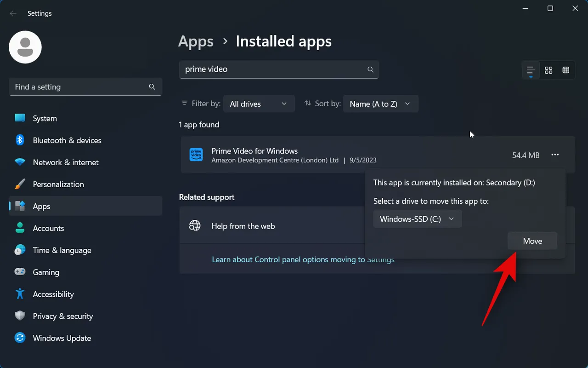Click the magnifier icon in Find a setting
Screen dimensions: 588x368
click(x=152, y=86)
